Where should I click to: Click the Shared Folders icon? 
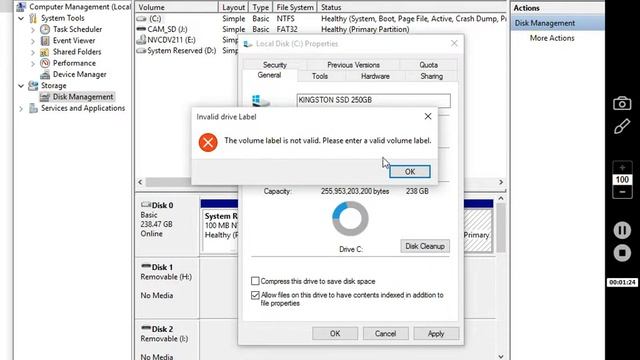[x=45, y=52]
